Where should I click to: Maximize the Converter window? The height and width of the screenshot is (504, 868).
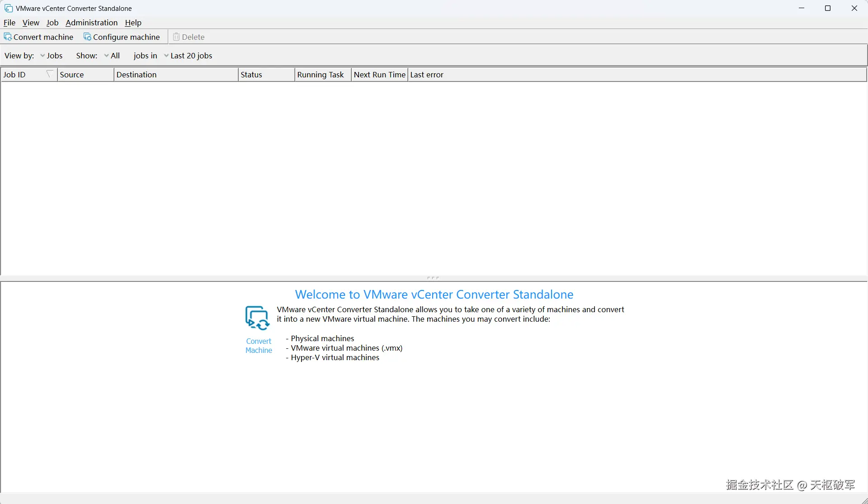click(x=828, y=8)
